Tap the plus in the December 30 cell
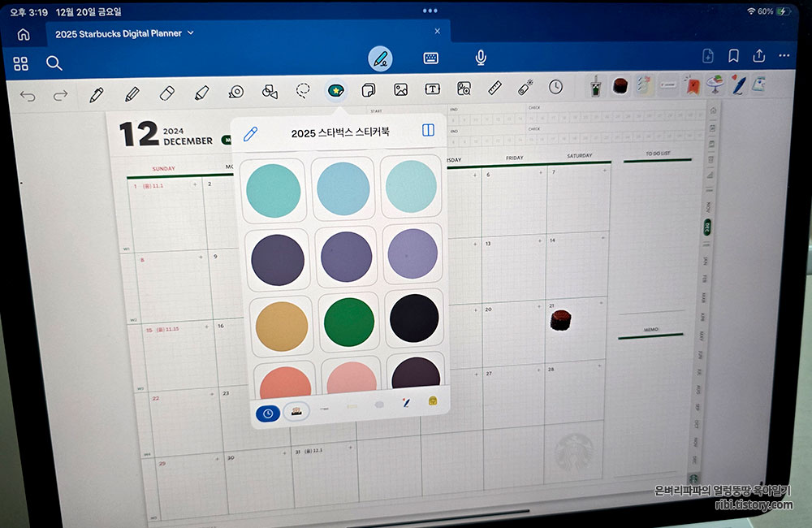812x528 pixels. pyautogui.click(x=284, y=453)
